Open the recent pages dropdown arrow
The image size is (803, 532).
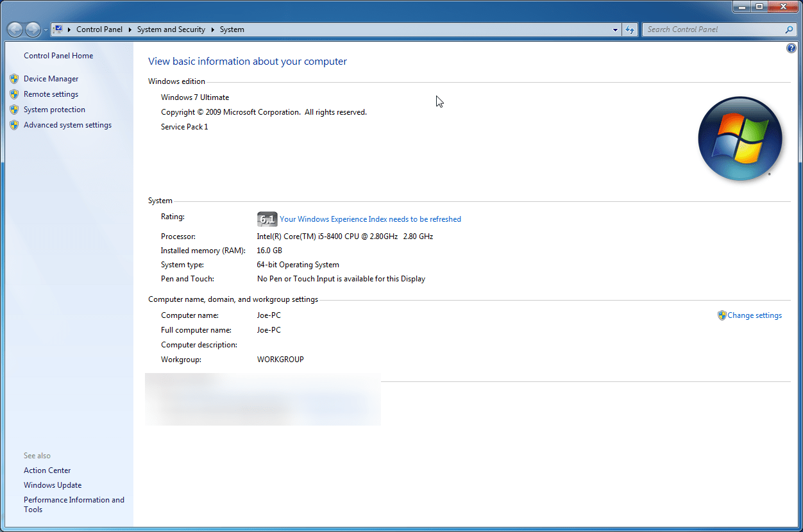tap(45, 30)
